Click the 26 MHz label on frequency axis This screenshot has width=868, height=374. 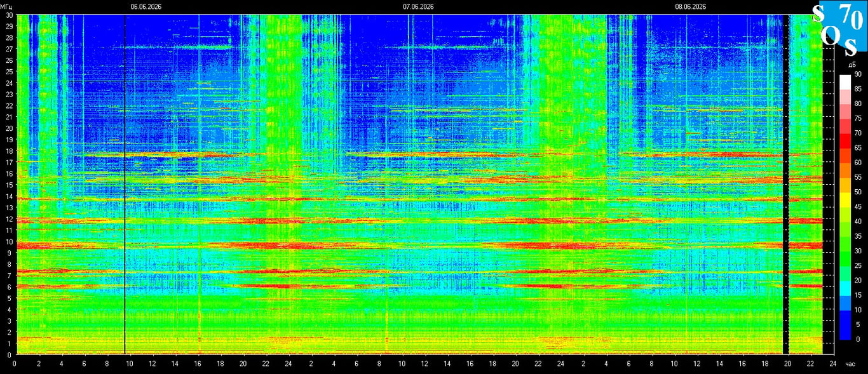(9, 60)
